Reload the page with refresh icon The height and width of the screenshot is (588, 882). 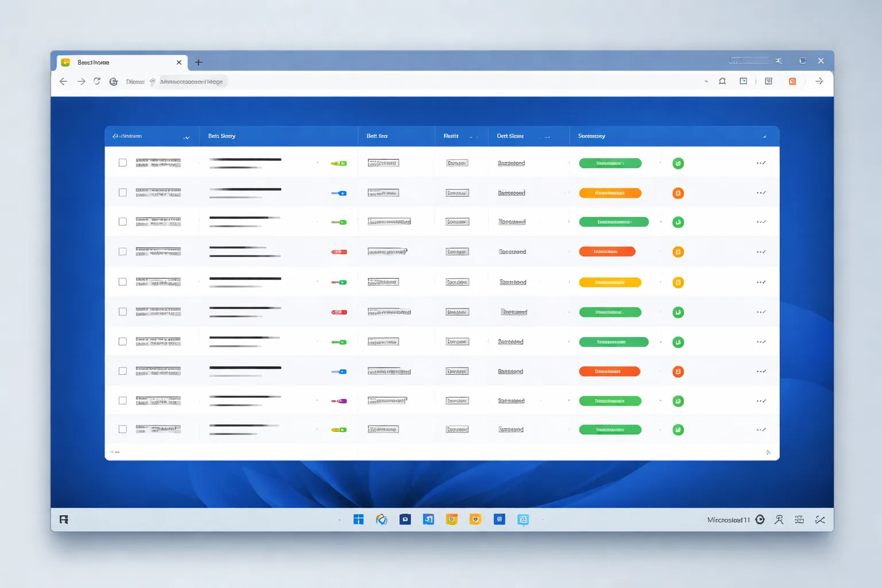tap(97, 82)
